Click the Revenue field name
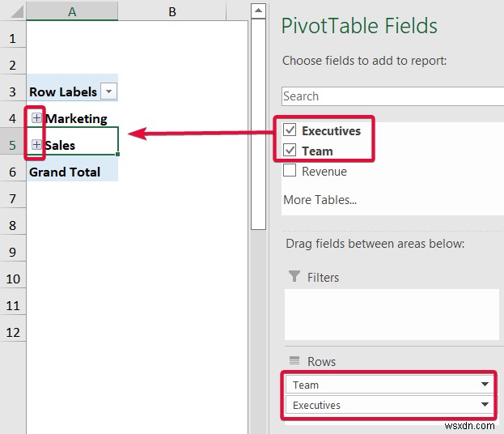 tap(324, 172)
